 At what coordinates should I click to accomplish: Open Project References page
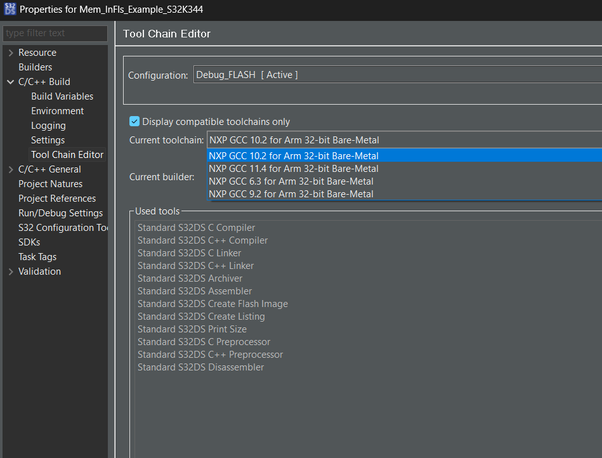[57, 198]
